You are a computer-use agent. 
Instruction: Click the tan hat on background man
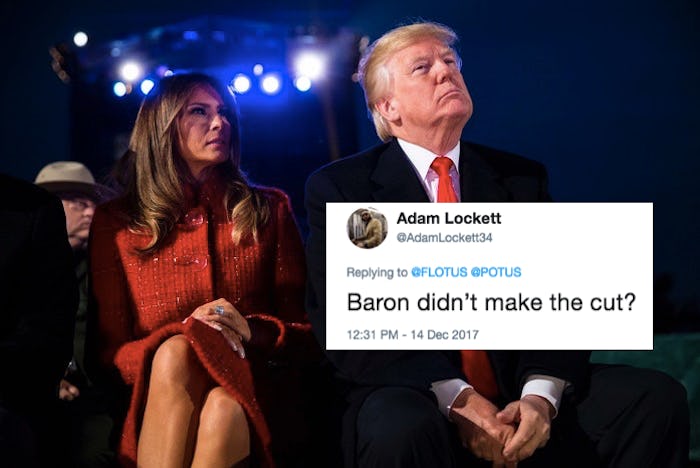(x=68, y=178)
